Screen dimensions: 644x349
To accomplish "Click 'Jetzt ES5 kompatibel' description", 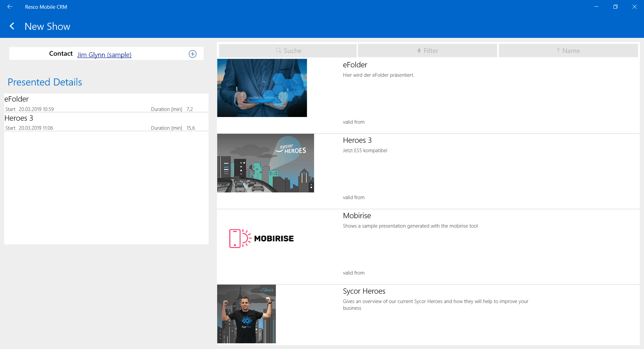I will (x=365, y=151).
